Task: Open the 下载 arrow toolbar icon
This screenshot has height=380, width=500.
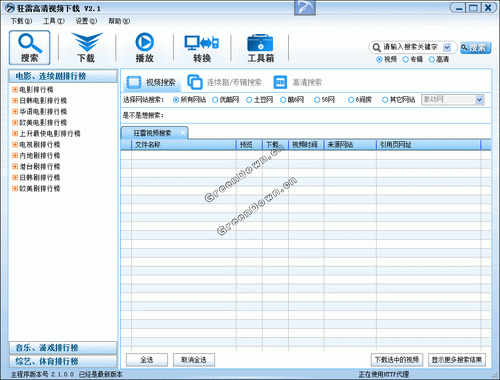Action: point(87,47)
